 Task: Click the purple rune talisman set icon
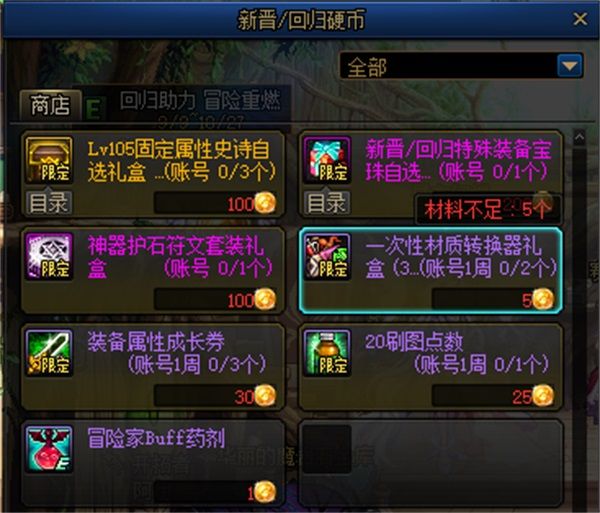pyautogui.click(x=49, y=257)
